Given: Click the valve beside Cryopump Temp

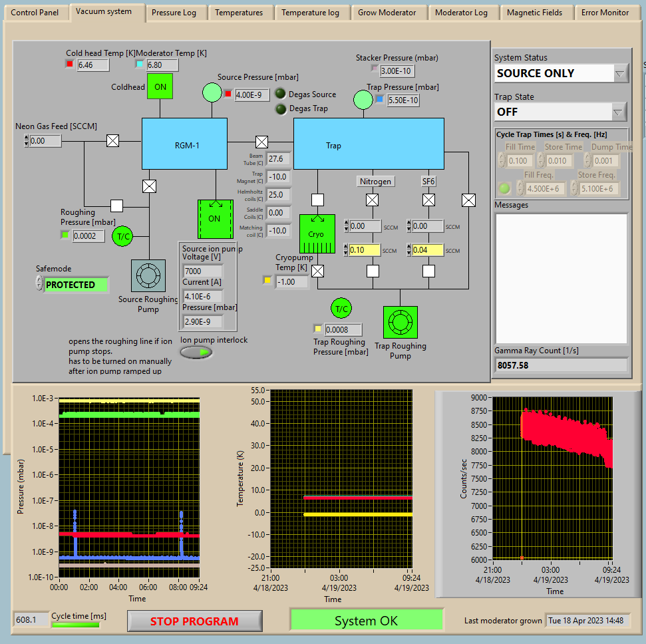Looking at the screenshot, I should coord(317,271).
